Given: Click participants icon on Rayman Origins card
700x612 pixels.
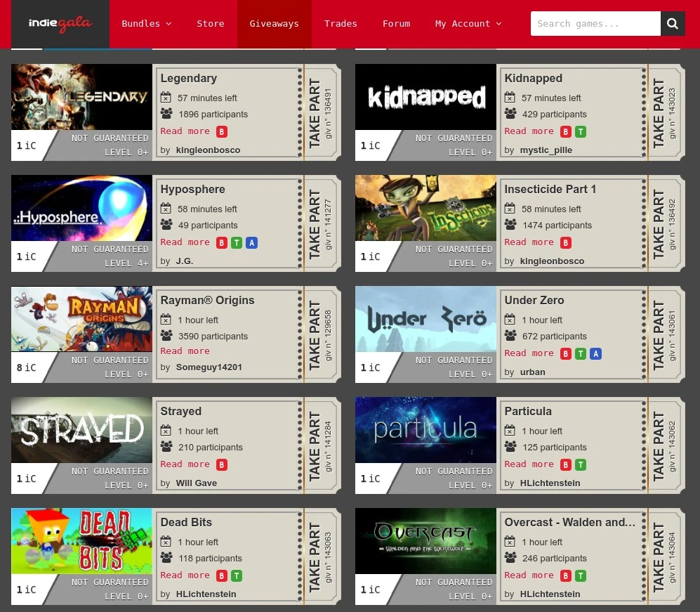Looking at the screenshot, I should (x=166, y=335).
